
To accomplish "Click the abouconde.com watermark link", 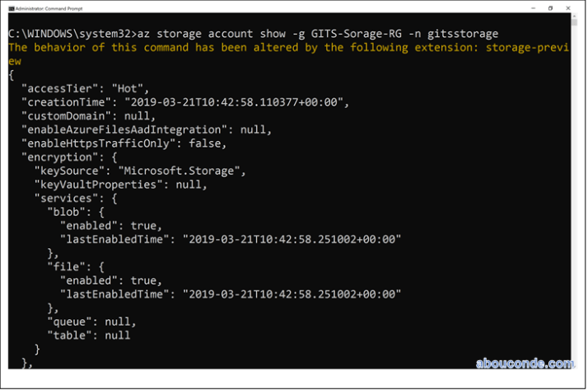I will tap(525, 364).
